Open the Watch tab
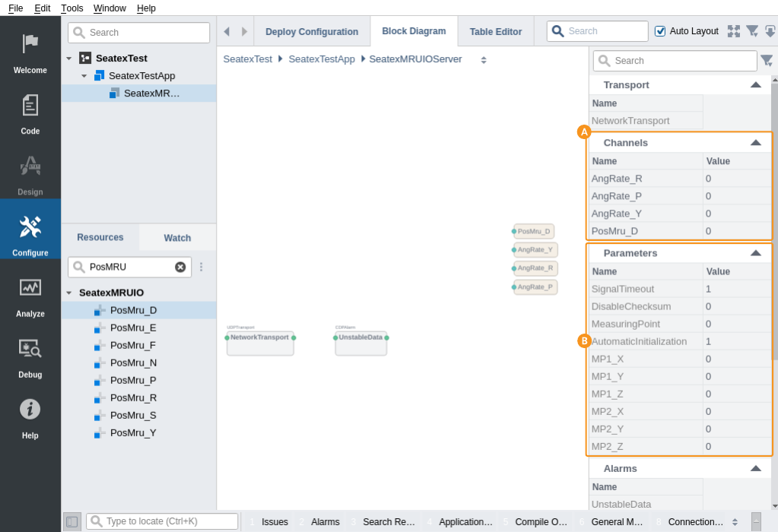 click(177, 238)
